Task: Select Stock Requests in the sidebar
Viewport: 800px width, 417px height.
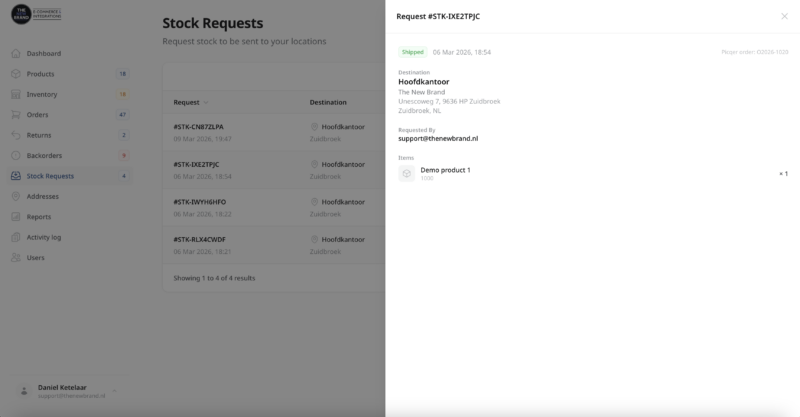Action: coord(69,176)
